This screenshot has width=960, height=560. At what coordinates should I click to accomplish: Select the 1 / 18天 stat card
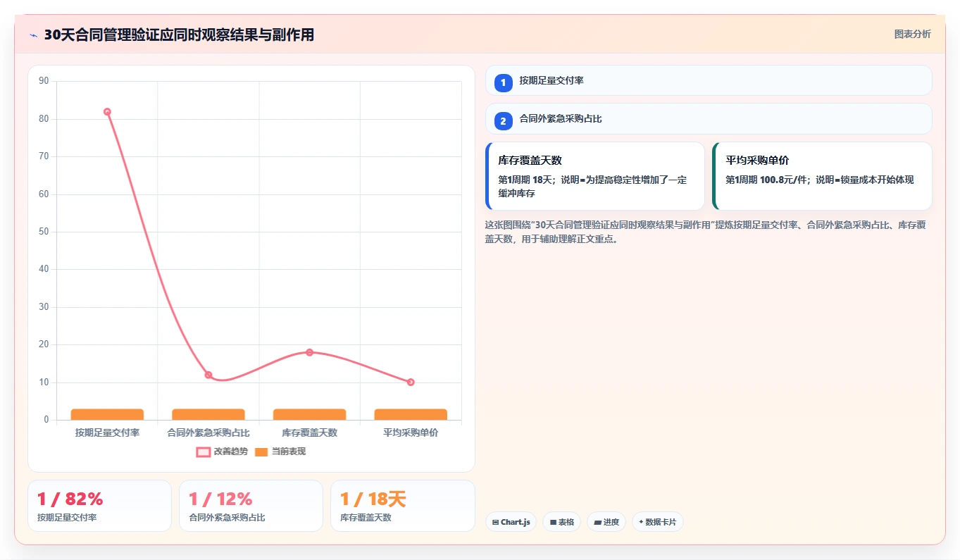[x=402, y=506]
